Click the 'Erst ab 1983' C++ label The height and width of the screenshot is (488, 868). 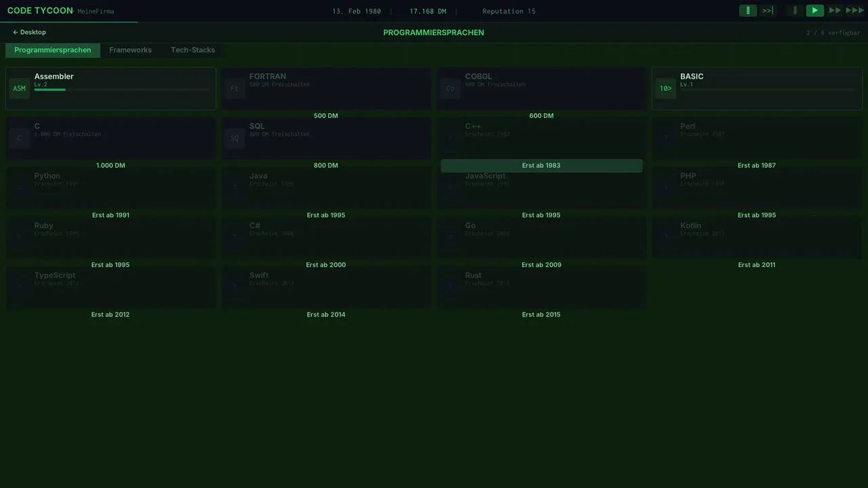point(541,165)
